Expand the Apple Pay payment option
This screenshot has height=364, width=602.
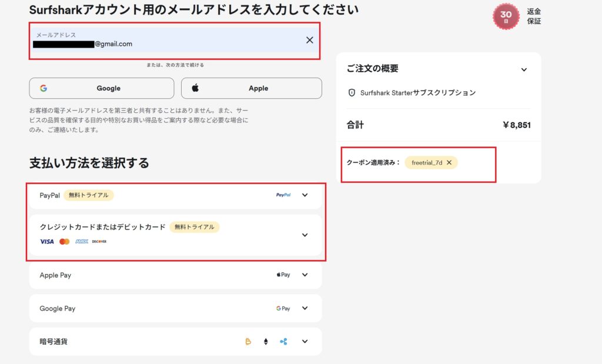click(x=305, y=275)
